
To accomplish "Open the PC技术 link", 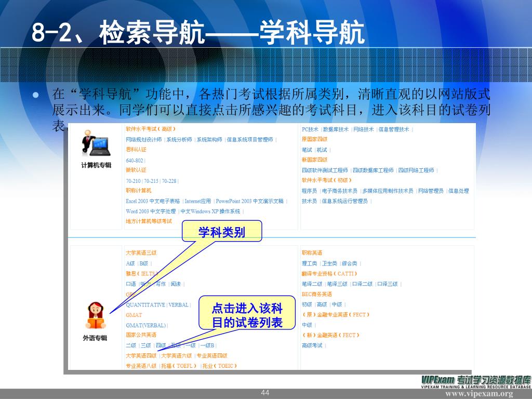I will click(x=310, y=129).
